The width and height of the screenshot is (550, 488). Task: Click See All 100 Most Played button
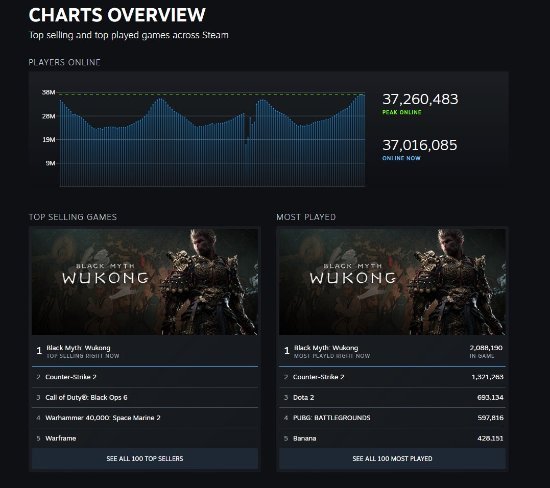pos(393,459)
